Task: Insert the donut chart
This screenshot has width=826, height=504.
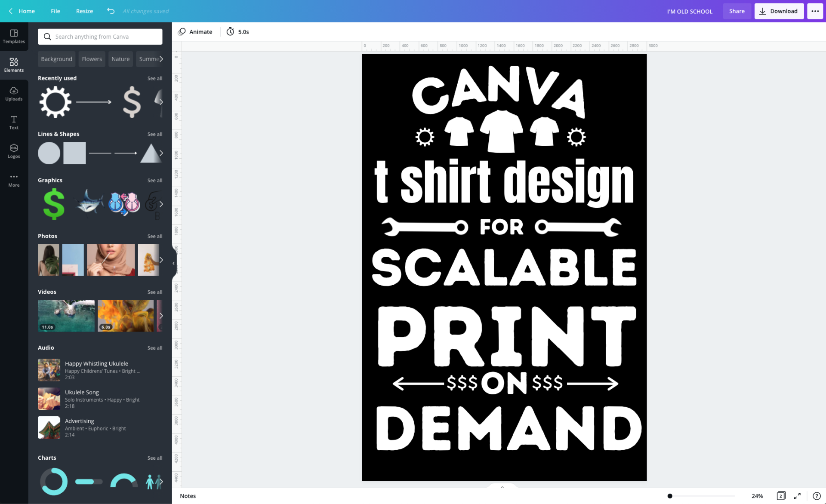Action: click(54, 482)
